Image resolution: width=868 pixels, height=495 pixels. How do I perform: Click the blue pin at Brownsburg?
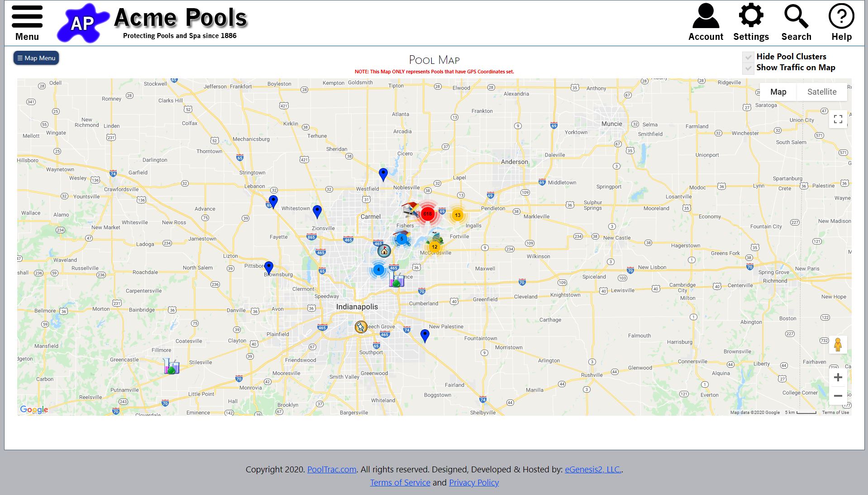269,268
